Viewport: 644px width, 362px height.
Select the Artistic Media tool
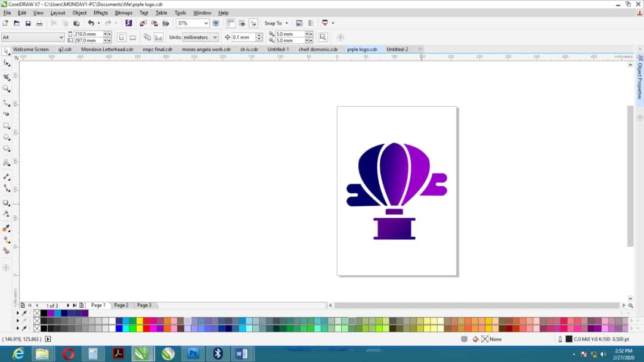pos(6,114)
